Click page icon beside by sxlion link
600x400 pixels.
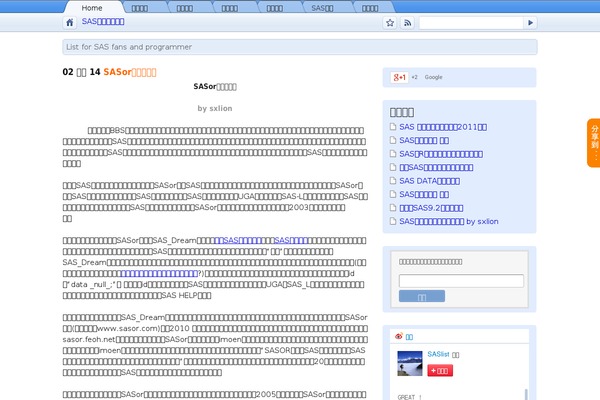(393, 221)
